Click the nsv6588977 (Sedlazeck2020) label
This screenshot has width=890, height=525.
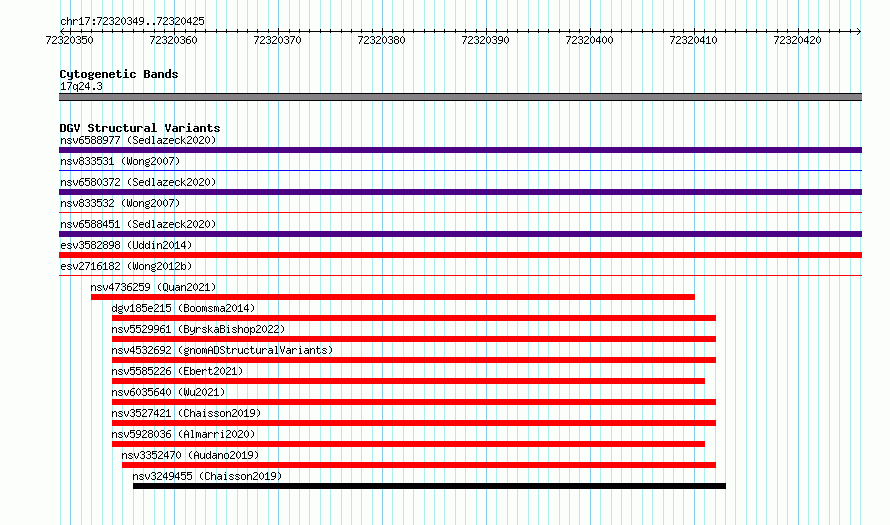(138, 140)
